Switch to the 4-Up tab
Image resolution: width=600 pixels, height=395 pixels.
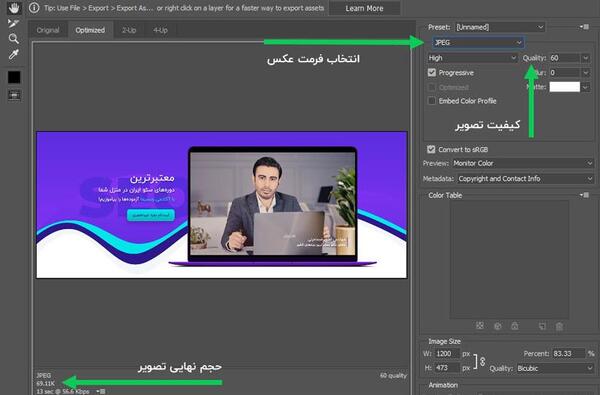[x=160, y=30]
